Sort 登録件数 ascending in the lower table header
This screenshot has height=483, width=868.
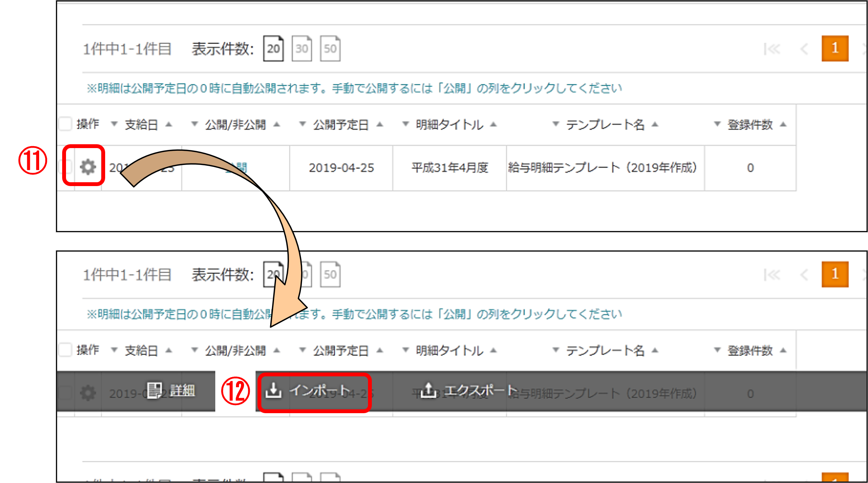coord(784,350)
